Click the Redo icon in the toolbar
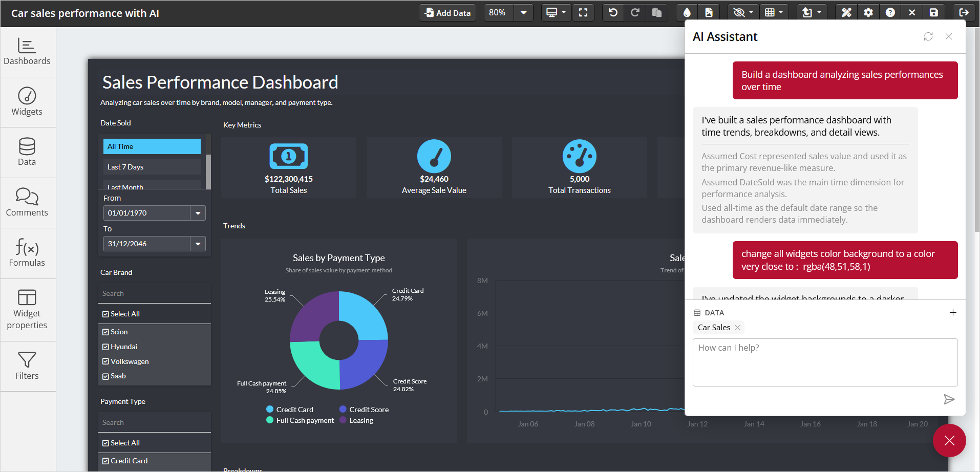 pyautogui.click(x=635, y=13)
